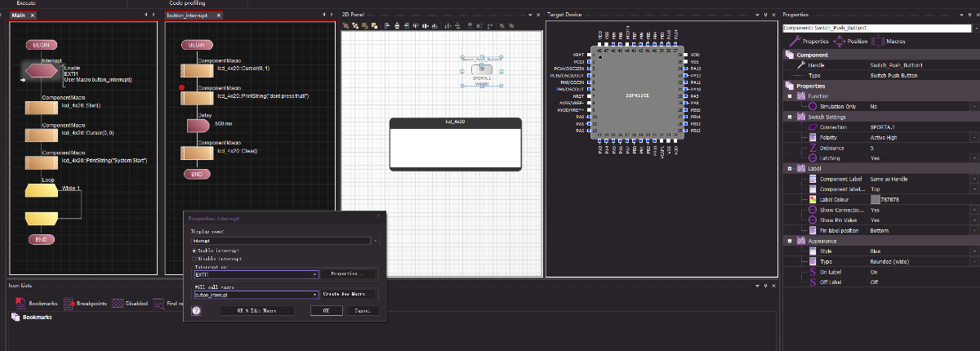Click the Display name input field
Image resolution: width=980 pixels, height=351 pixels.
tap(280, 241)
